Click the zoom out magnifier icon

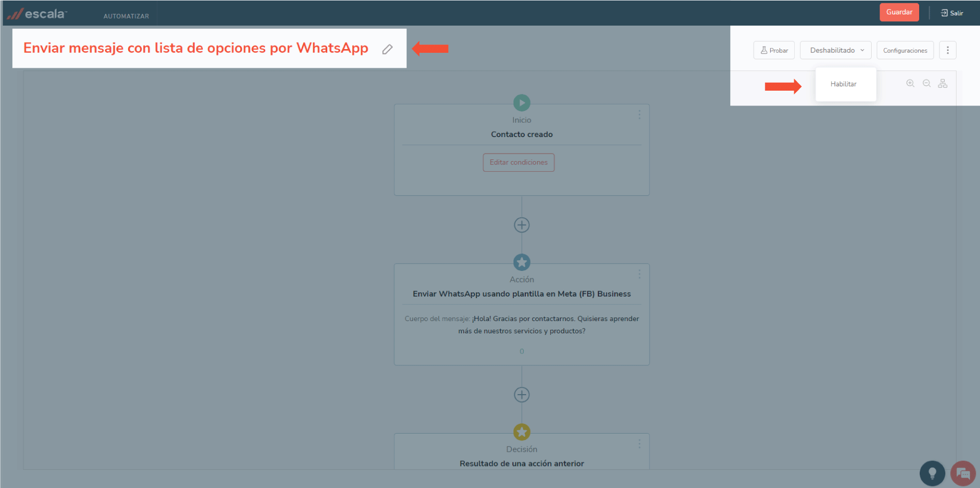click(x=927, y=84)
